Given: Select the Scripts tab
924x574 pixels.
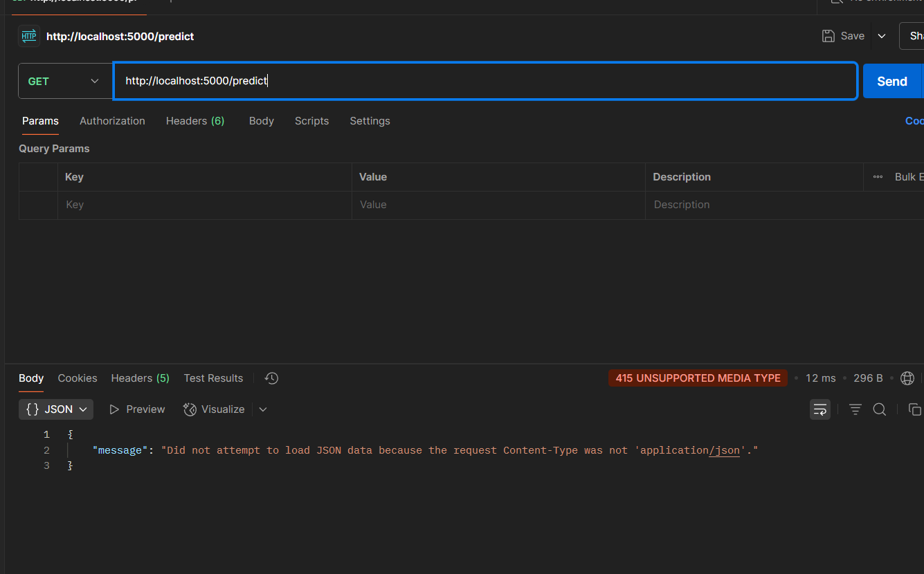Looking at the screenshot, I should click(x=311, y=121).
